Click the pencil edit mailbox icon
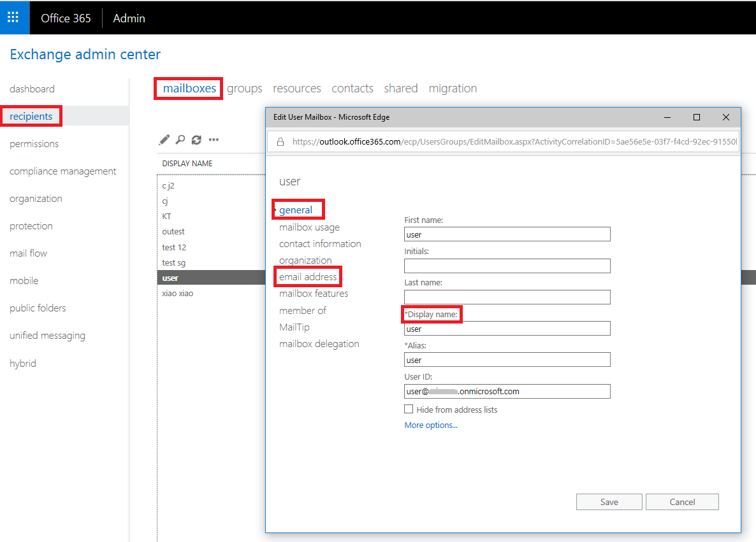 [x=164, y=139]
